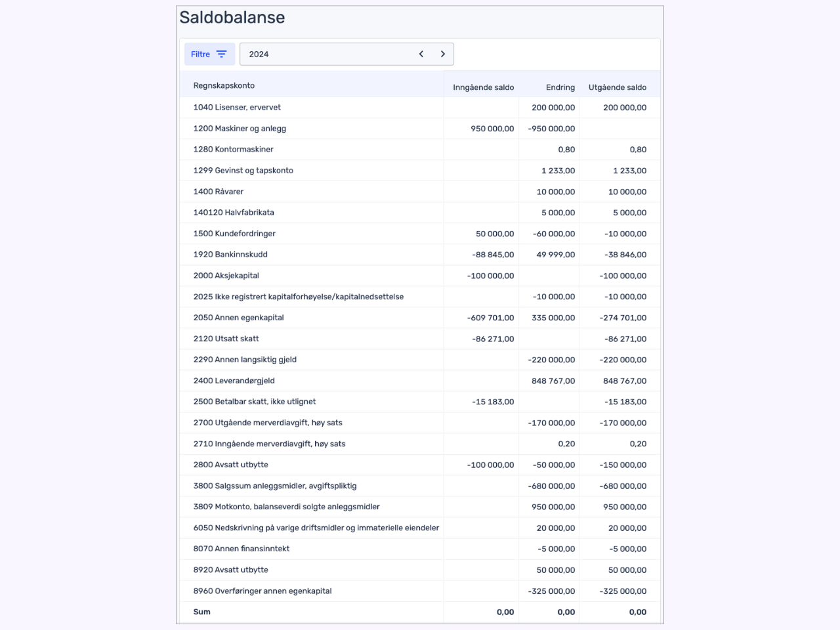Select row 2700 Utgående merverdiavgift, høy sats
Viewport: 840px width, 630px height.
coord(420,423)
